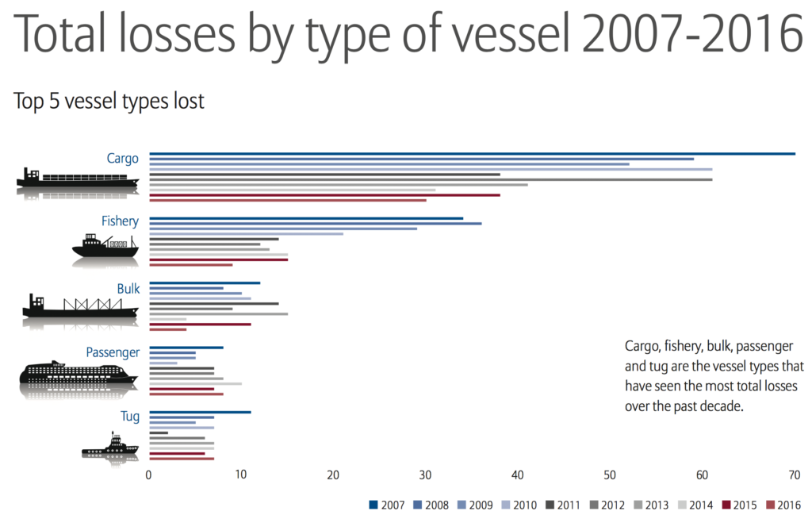Image resolution: width=812 pixels, height=515 pixels.
Task: Click the 2011 legend dark gray swatch
Action: pyautogui.click(x=550, y=505)
